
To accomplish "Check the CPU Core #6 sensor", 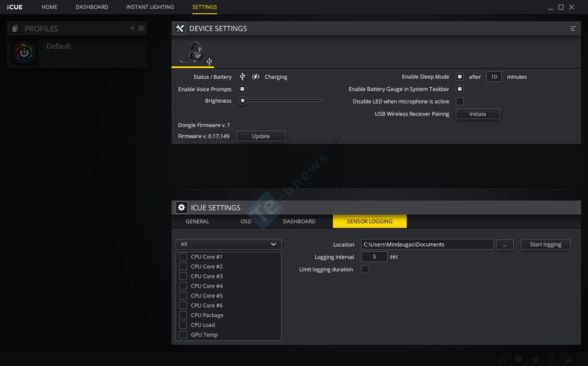I will tap(183, 305).
